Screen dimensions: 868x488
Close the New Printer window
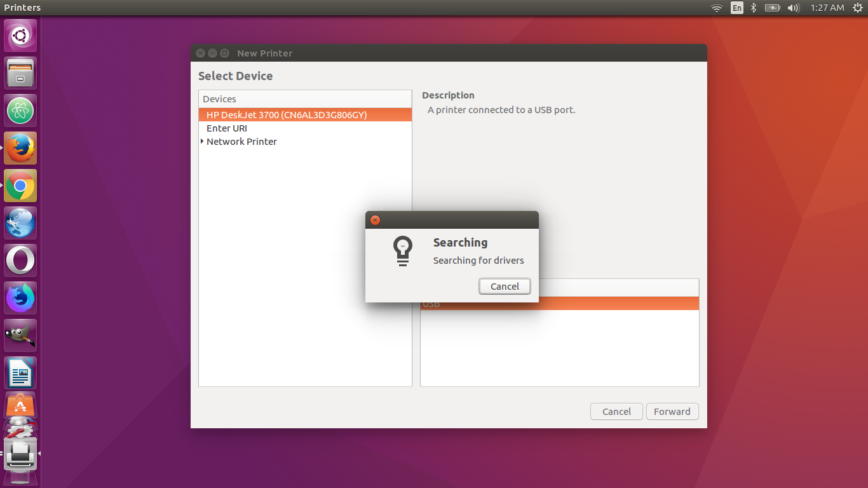(201, 53)
